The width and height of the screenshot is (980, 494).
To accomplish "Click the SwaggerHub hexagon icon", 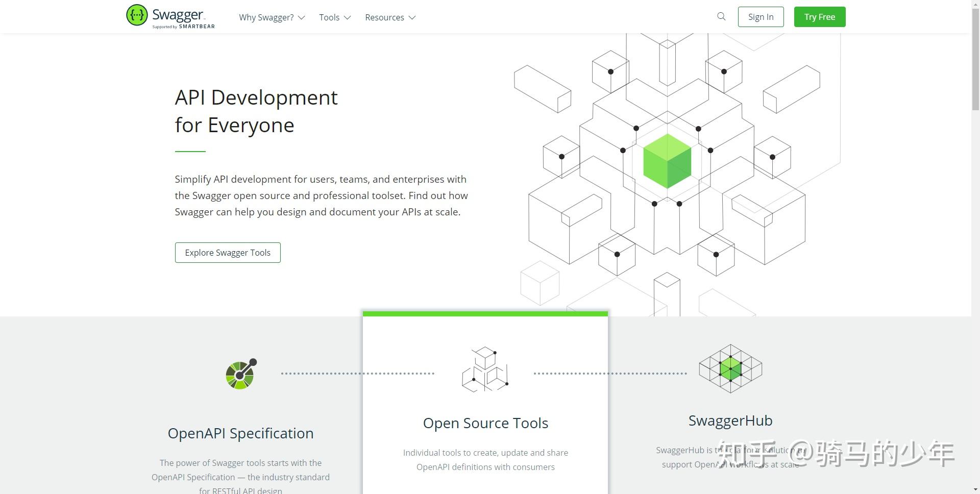I will point(730,368).
